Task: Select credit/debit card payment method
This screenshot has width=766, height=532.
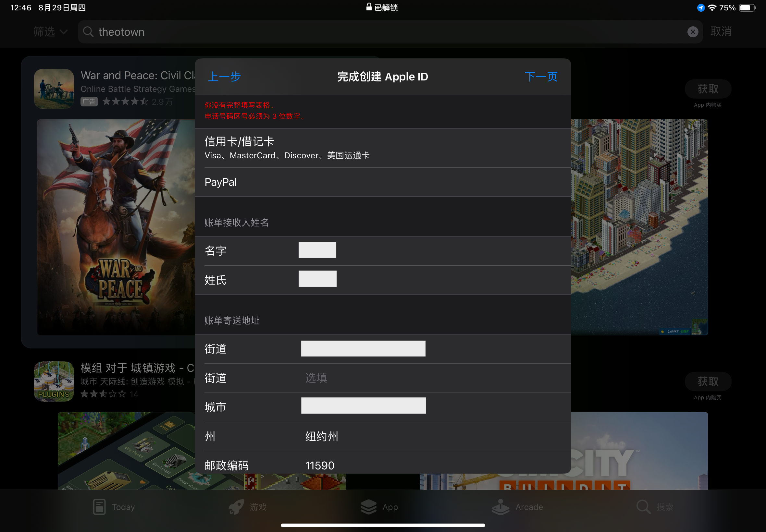Action: tap(382, 148)
